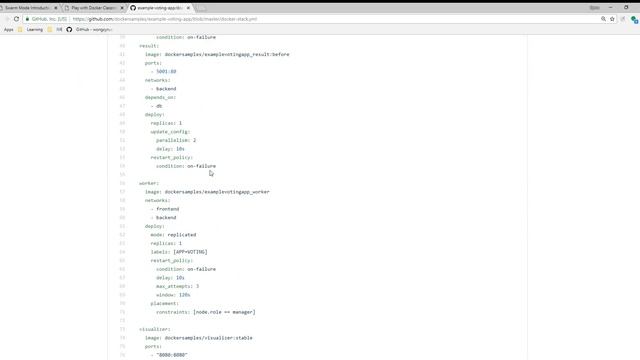Click the Chrome profile name button
The image size is (640, 360).
coord(595,8)
